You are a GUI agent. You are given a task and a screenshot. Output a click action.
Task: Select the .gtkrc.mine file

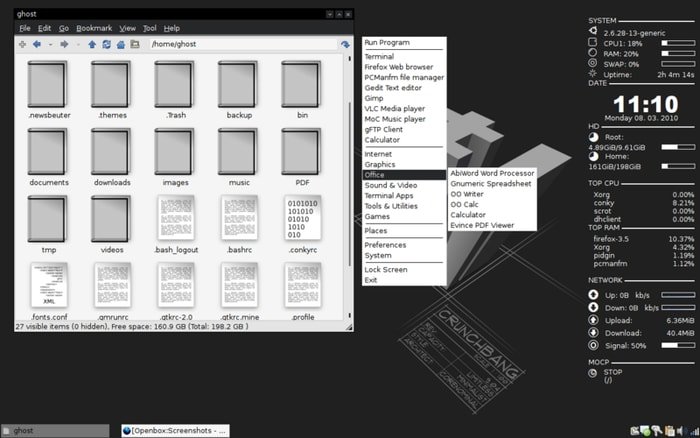[239, 291]
